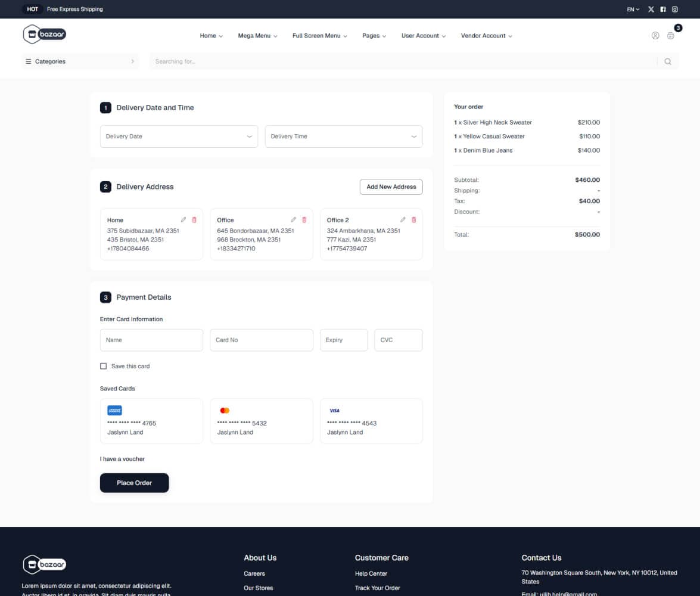Viewport: 700px width, 596px height.
Task: Click the Facebook icon in the top bar
Action: click(x=662, y=9)
